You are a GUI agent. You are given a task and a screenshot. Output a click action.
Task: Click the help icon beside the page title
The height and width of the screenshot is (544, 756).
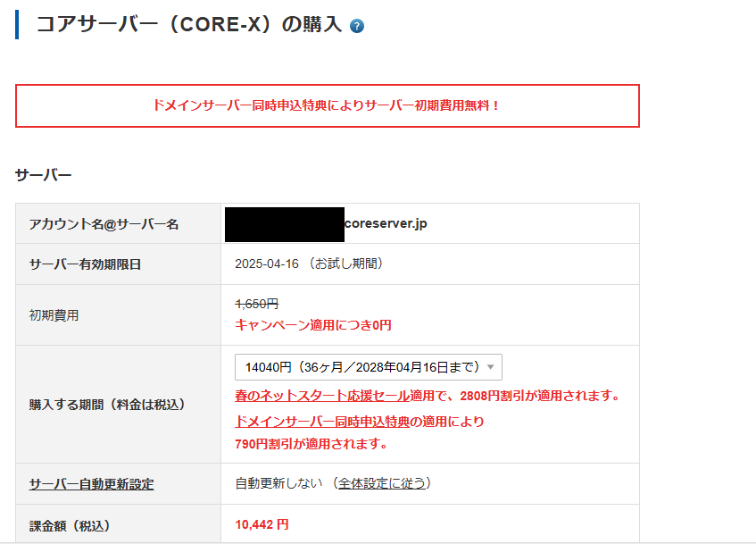coord(357,26)
